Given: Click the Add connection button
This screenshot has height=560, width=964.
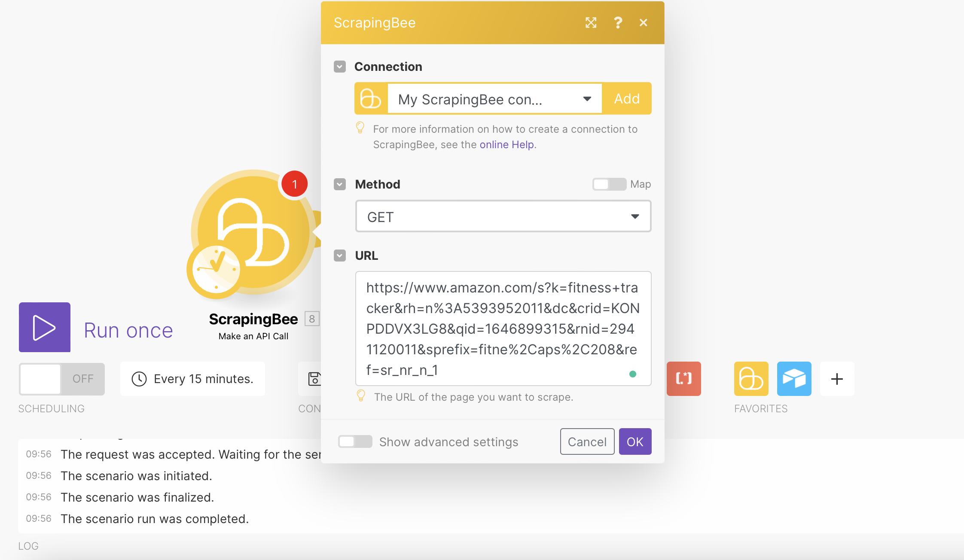Looking at the screenshot, I should (x=626, y=99).
